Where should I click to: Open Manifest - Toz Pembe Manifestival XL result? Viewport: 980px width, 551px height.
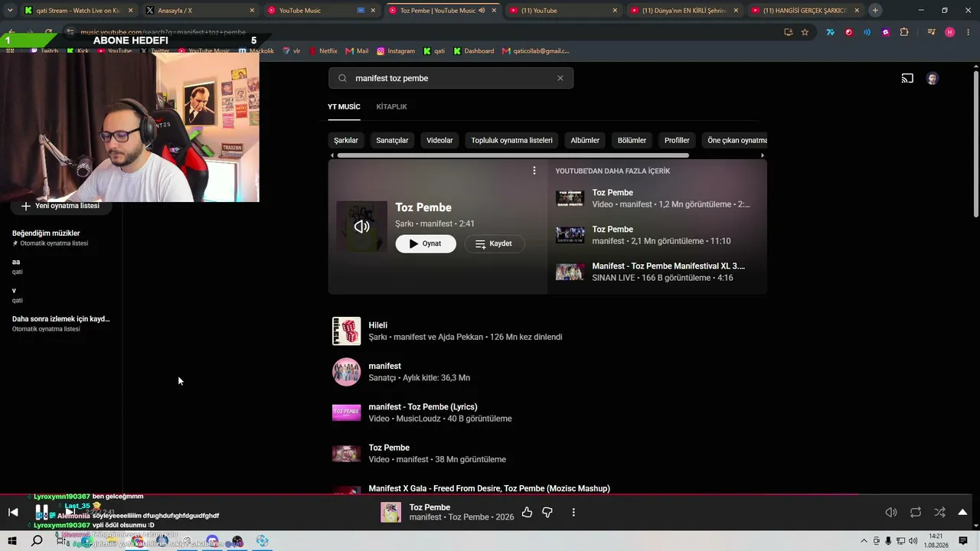click(657, 272)
